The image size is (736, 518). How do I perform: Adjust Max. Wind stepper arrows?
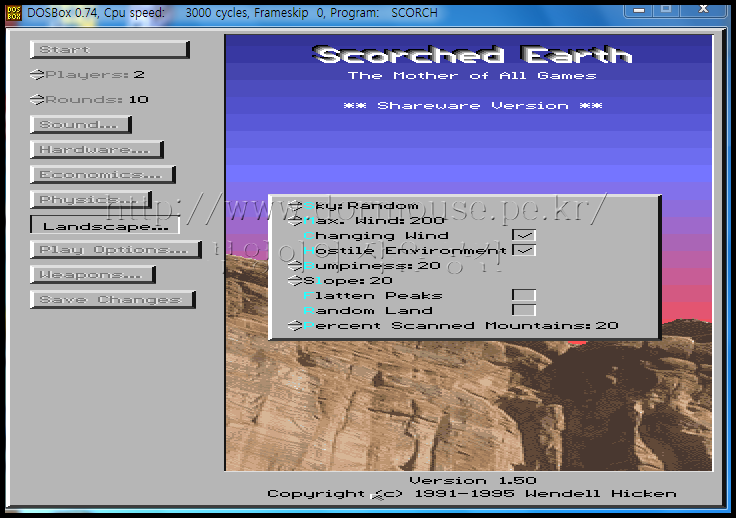(295, 221)
